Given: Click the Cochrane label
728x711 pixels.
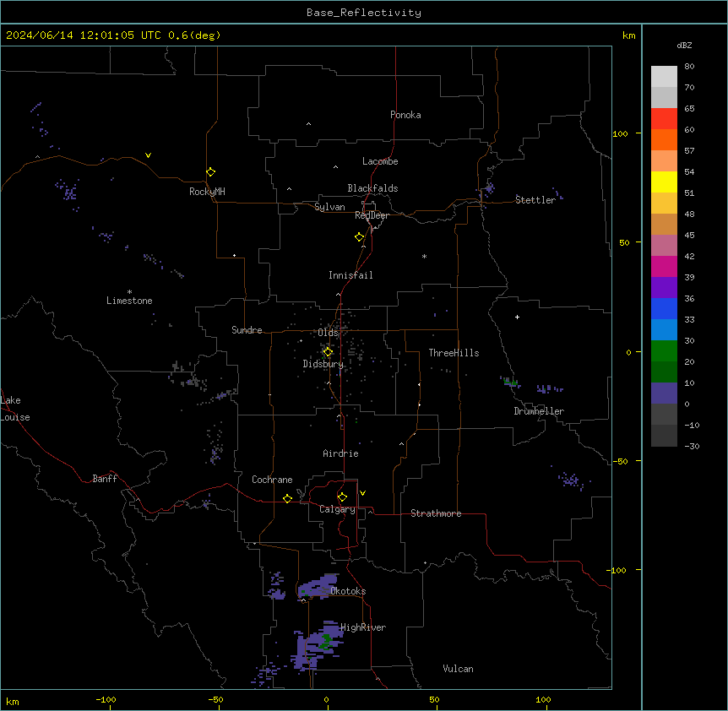Looking at the screenshot, I should click(x=273, y=480).
